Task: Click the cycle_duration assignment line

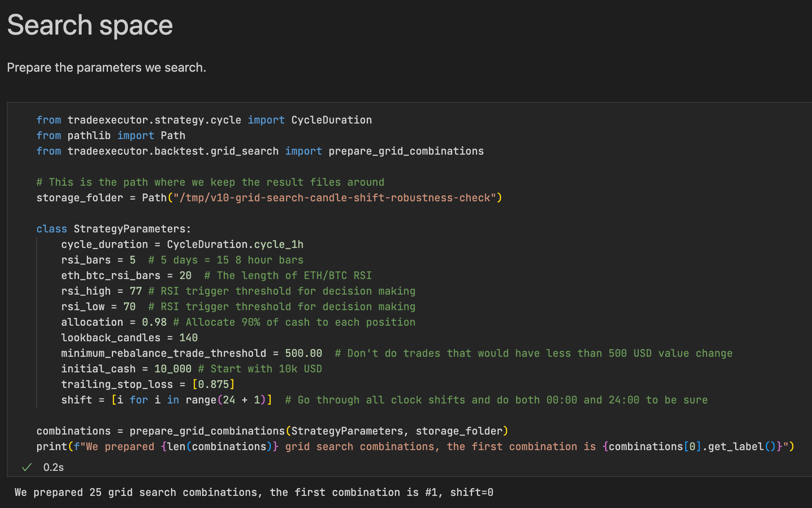Action: (x=182, y=244)
